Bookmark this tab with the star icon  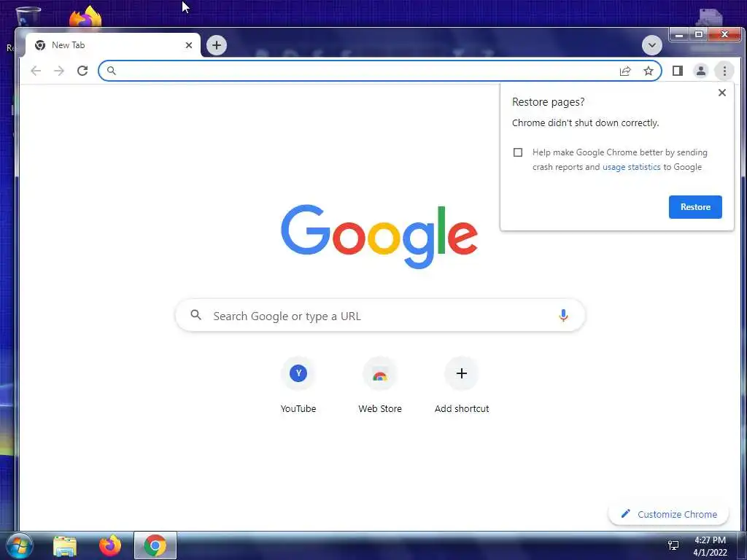649,71
